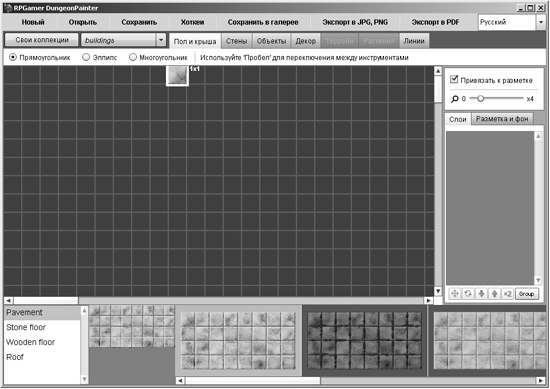Viewport: 550px width, 389px height.
Task: Select the Террейн tab
Action: pos(339,41)
